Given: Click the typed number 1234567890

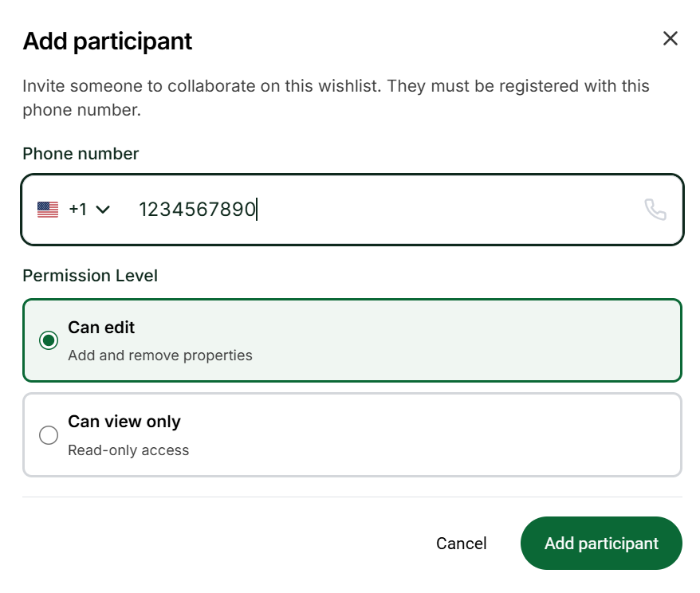Looking at the screenshot, I should click(x=197, y=210).
